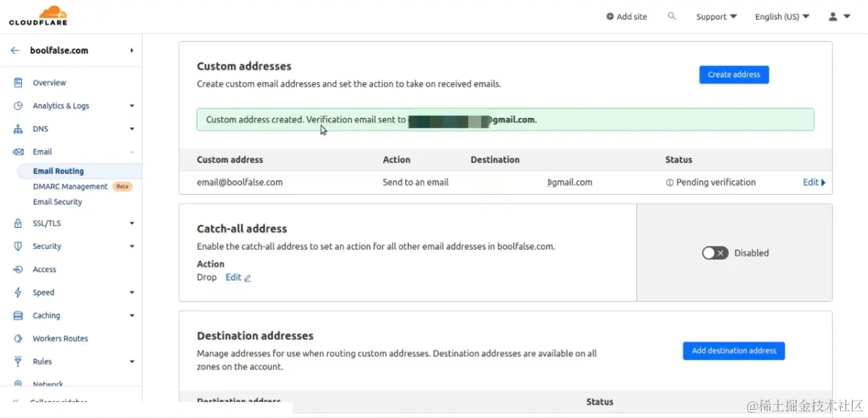The height and width of the screenshot is (418, 868).
Task: Click the Access sidebar icon
Action: (x=18, y=269)
